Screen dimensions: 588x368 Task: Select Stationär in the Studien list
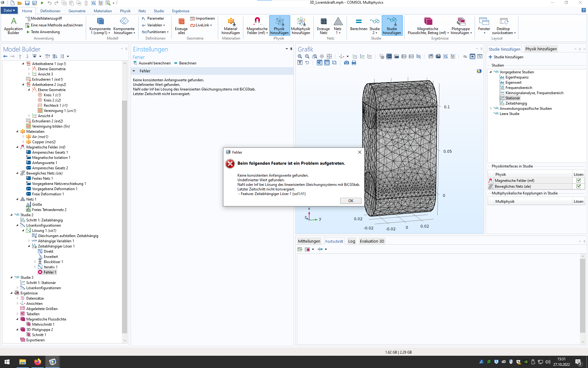(x=512, y=98)
